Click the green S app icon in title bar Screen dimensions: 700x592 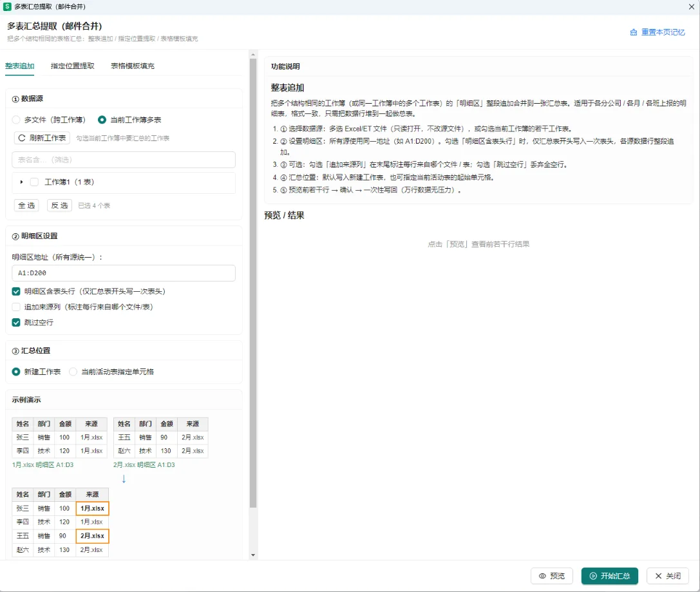pyautogui.click(x=7, y=6)
